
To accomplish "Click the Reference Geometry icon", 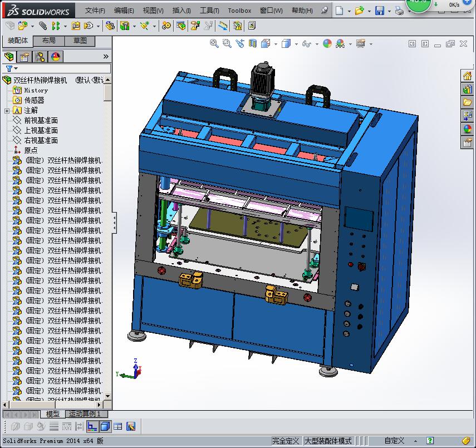I will click(145, 26).
